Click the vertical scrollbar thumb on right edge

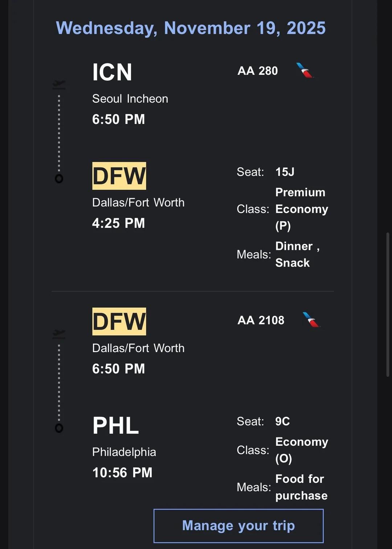click(x=388, y=304)
